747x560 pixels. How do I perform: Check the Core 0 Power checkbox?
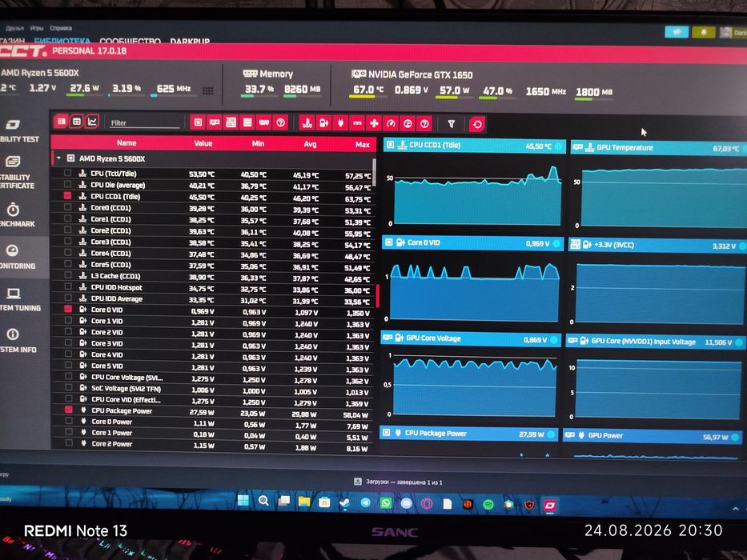point(69,421)
